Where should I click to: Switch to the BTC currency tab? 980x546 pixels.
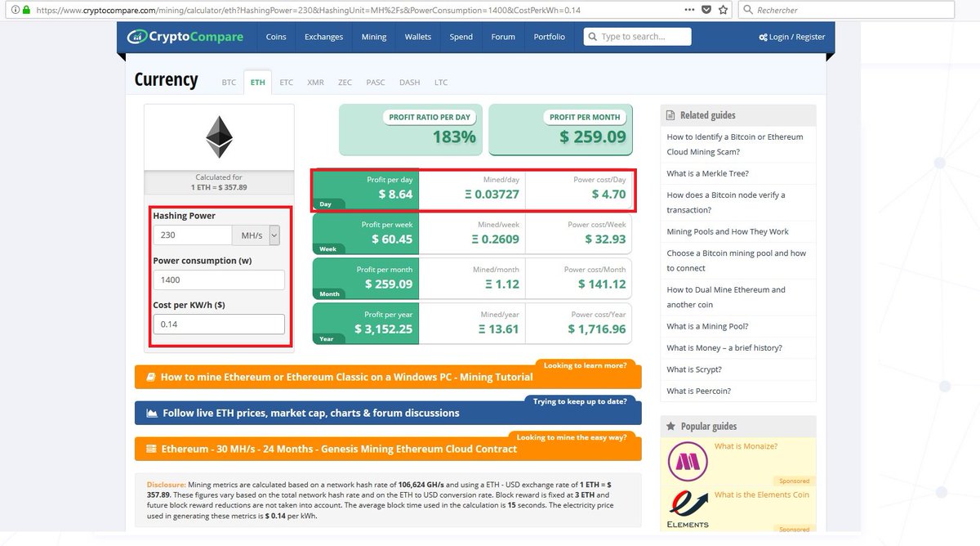pos(229,83)
